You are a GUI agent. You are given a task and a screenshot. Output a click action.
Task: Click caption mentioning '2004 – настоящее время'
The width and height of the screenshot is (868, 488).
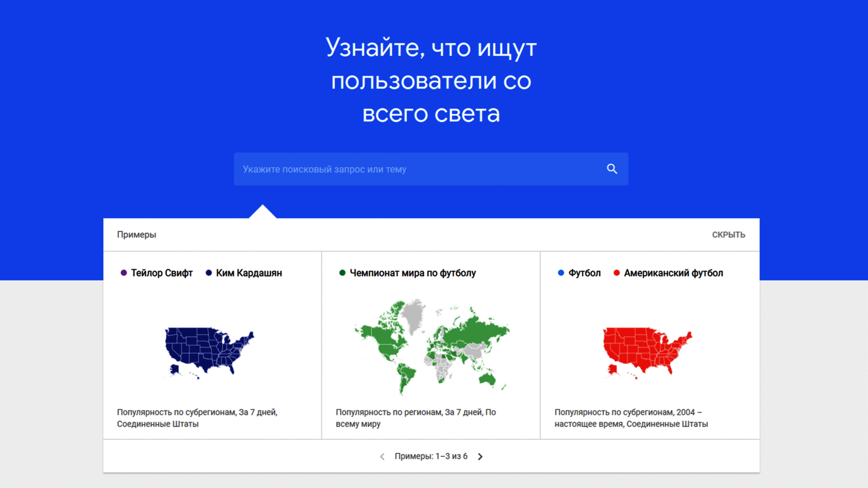point(631,418)
